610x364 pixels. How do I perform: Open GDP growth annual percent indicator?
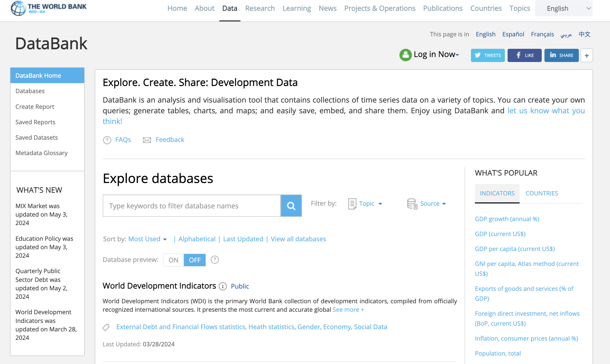tap(507, 219)
